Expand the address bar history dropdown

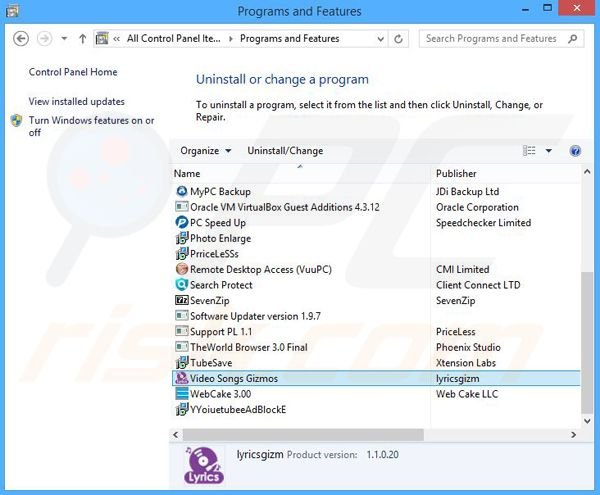click(x=380, y=39)
